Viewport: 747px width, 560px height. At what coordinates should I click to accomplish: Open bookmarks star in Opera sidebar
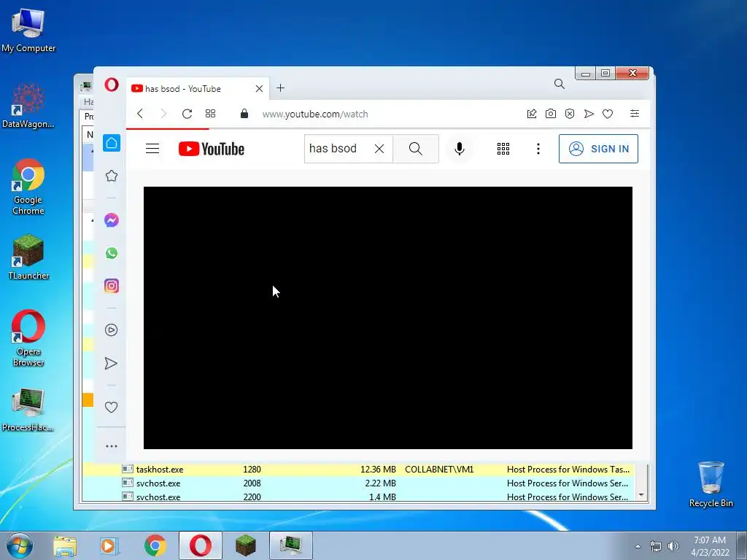tap(112, 176)
